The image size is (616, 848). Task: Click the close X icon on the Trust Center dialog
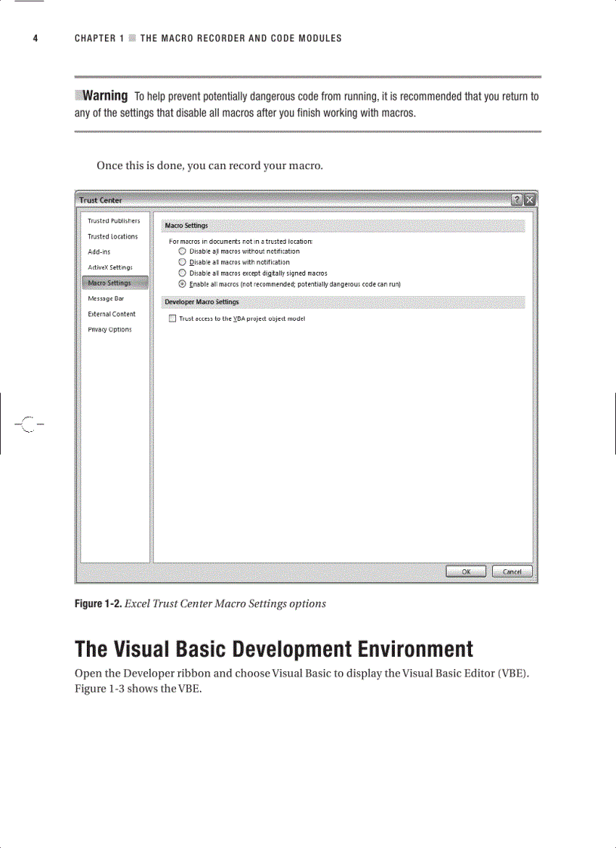coord(529,200)
